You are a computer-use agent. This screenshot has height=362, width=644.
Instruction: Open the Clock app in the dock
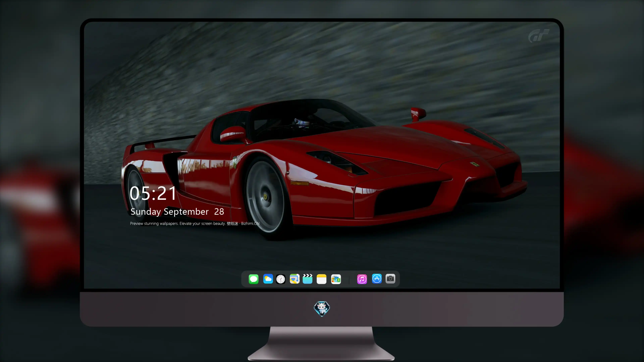(x=281, y=279)
